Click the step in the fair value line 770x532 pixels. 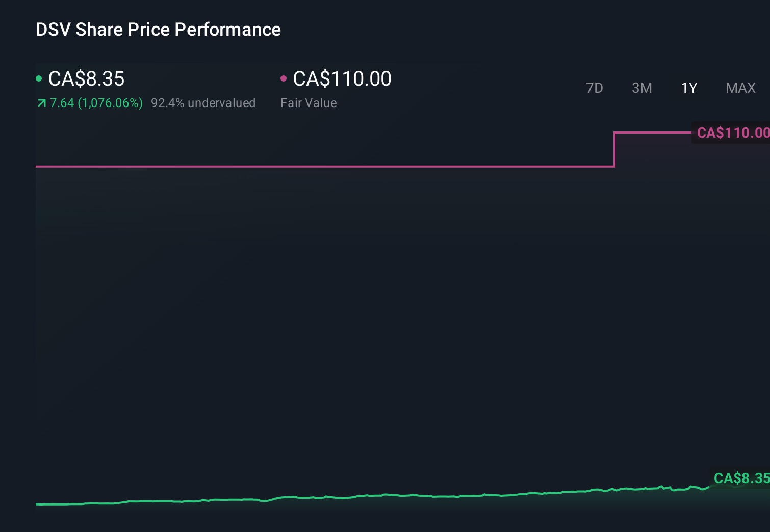[x=615, y=149]
